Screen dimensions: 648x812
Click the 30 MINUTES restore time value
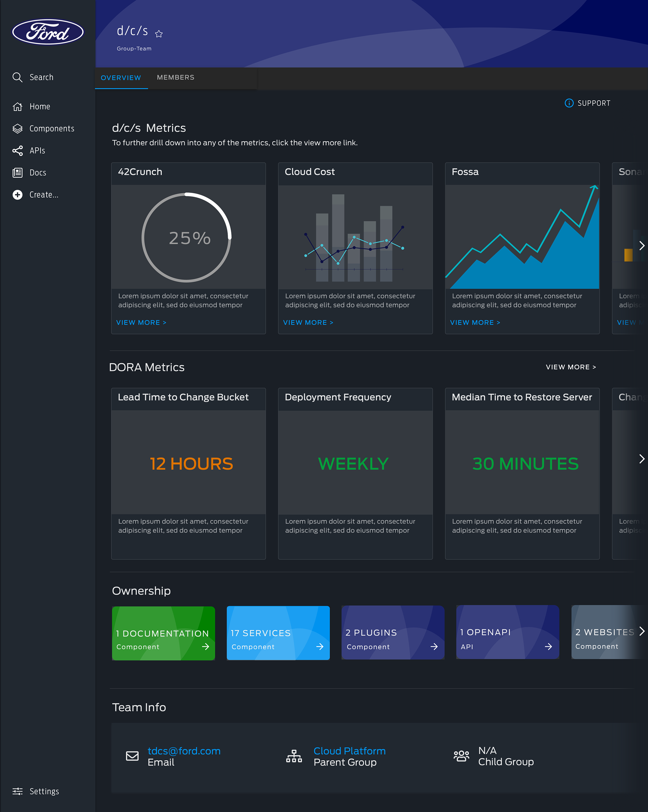pos(525,464)
